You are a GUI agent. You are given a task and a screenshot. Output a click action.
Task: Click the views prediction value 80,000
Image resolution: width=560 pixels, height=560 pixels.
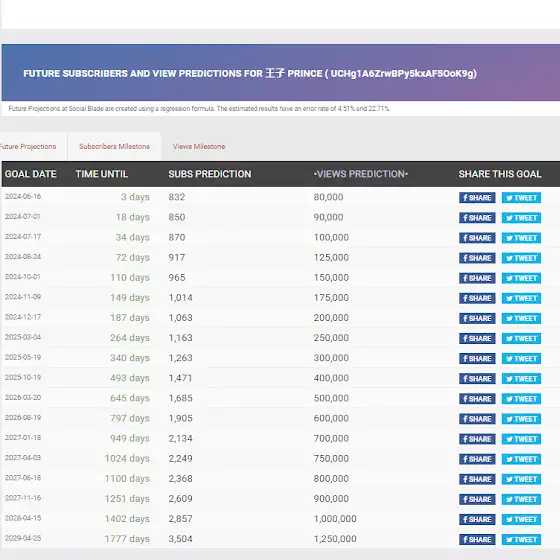click(x=328, y=197)
